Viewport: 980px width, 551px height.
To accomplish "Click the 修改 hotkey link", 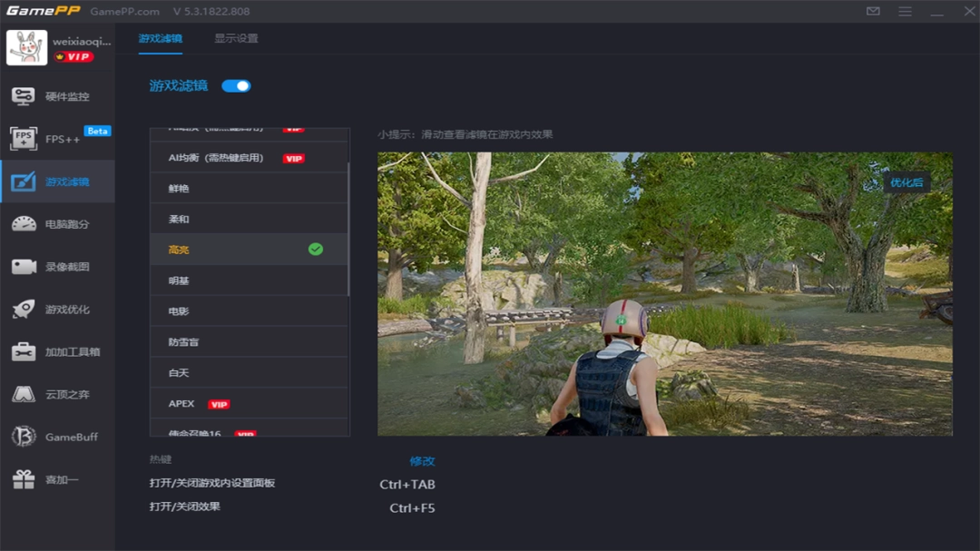I will click(x=422, y=461).
